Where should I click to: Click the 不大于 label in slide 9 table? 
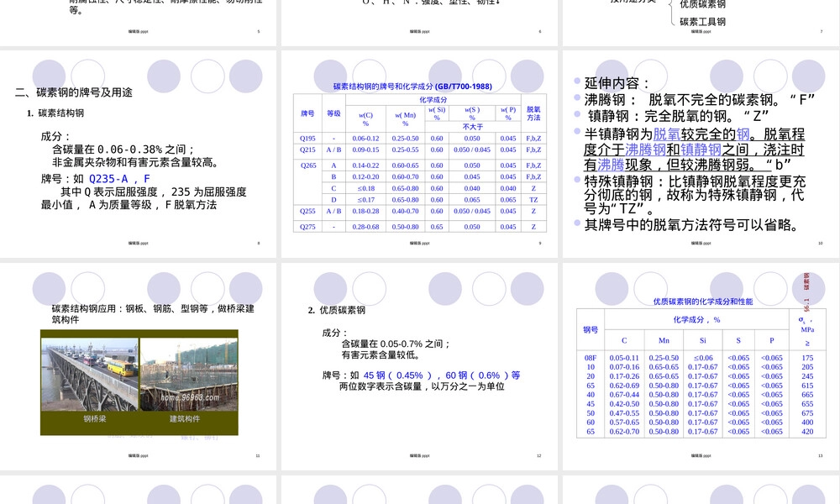[472, 127]
